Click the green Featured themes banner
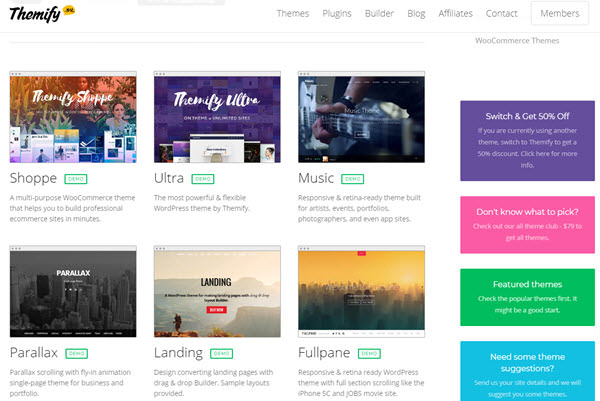600x401 pixels. 527,297
